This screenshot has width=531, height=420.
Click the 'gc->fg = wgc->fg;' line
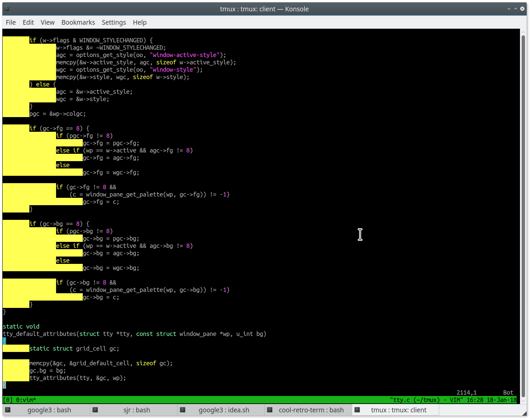click(x=111, y=172)
